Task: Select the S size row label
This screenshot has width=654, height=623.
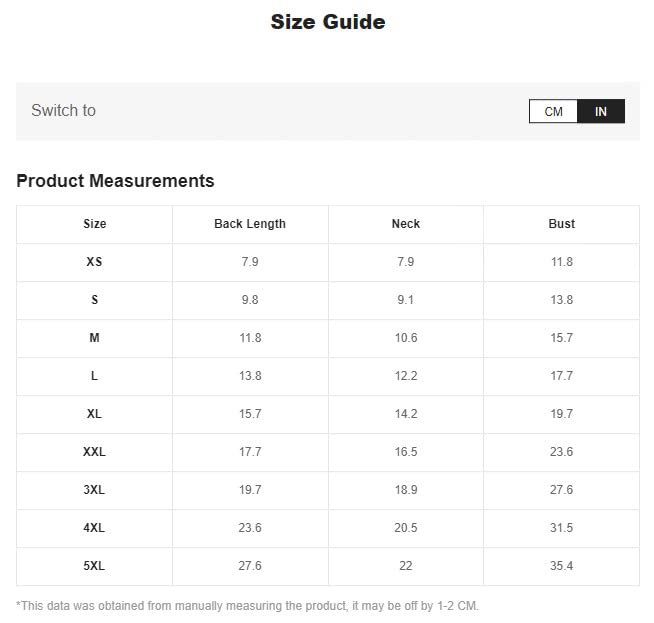Action: (95, 300)
